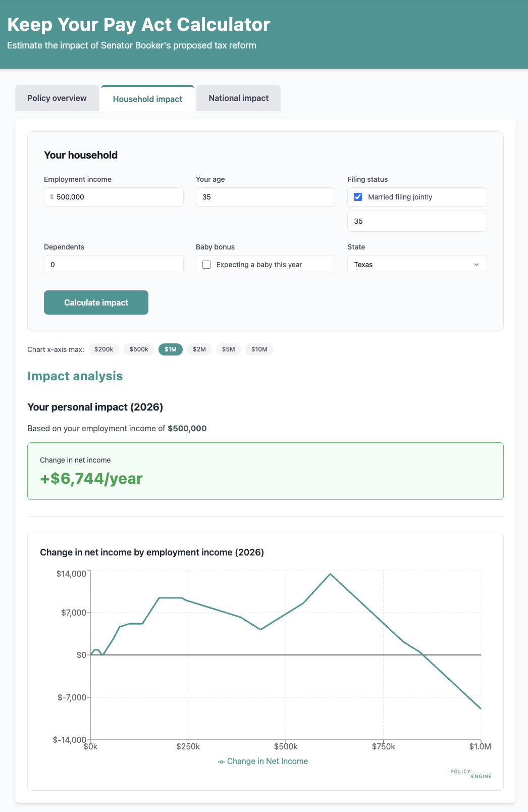Switch chart x-axis max to $5M
The height and width of the screenshot is (812, 528).
[229, 349]
